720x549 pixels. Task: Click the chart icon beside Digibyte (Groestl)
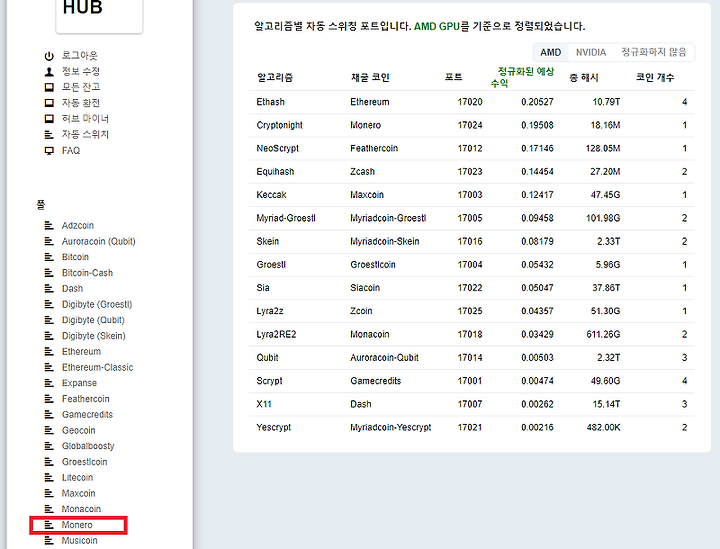click(49, 304)
